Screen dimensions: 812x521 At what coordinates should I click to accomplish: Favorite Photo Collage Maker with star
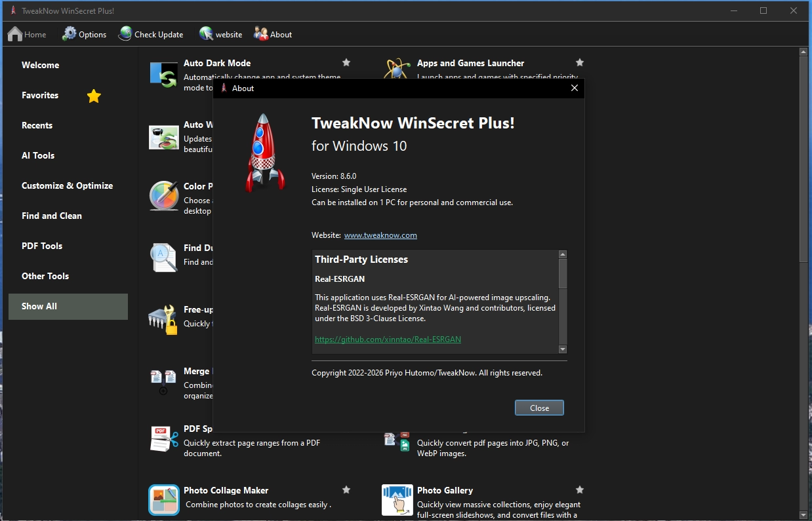pyautogui.click(x=346, y=490)
